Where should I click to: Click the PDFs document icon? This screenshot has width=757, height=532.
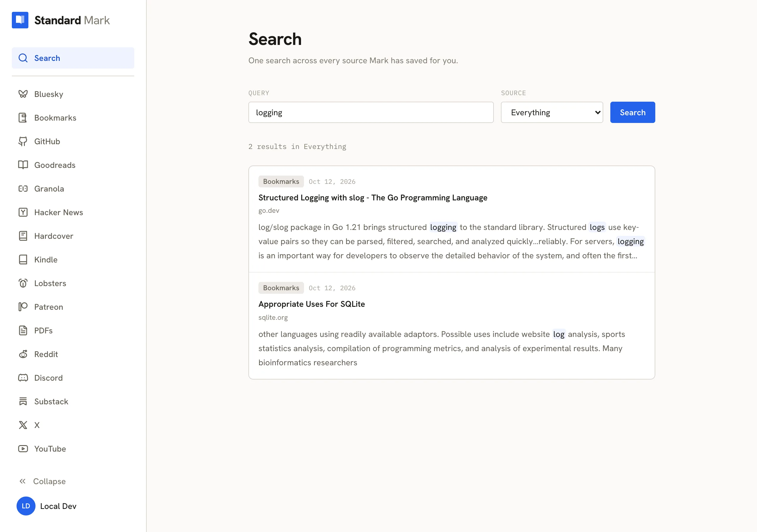click(23, 330)
